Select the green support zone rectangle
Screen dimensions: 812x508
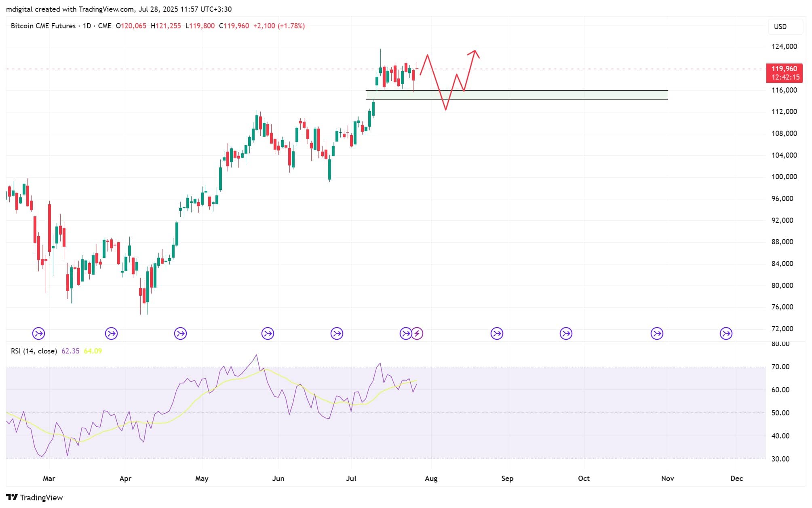[x=517, y=95]
